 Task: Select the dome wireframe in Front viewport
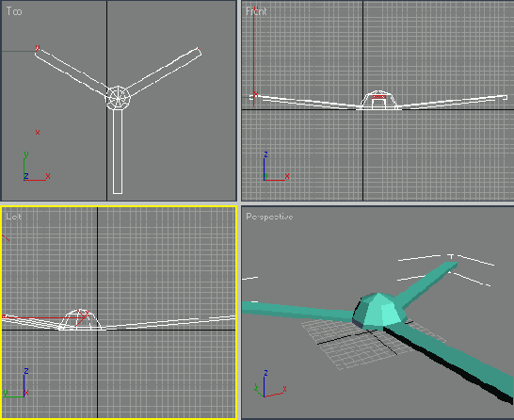coord(379,100)
